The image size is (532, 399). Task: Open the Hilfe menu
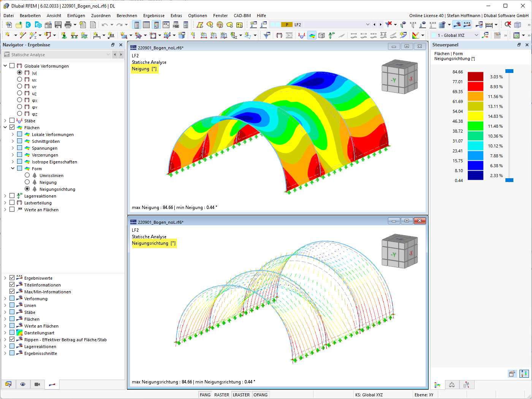pyautogui.click(x=261, y=16)
